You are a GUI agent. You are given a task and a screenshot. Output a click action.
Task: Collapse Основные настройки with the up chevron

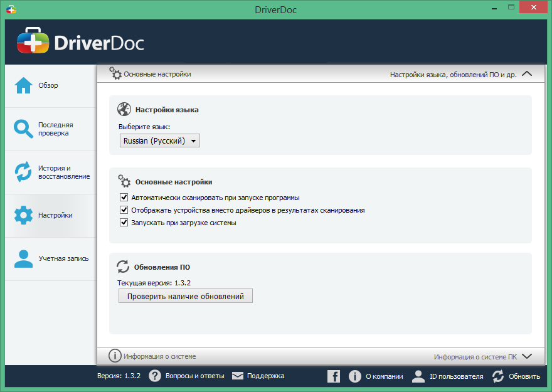tap(527, 73)
